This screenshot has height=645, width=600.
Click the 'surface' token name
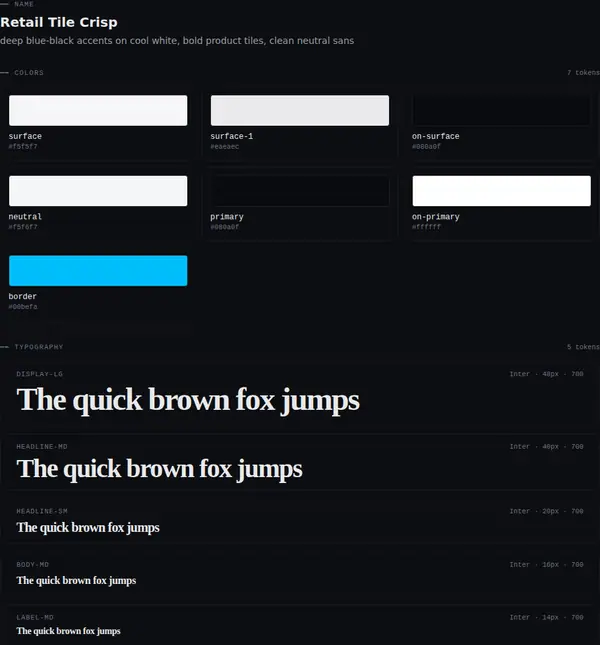pos(25,136)
